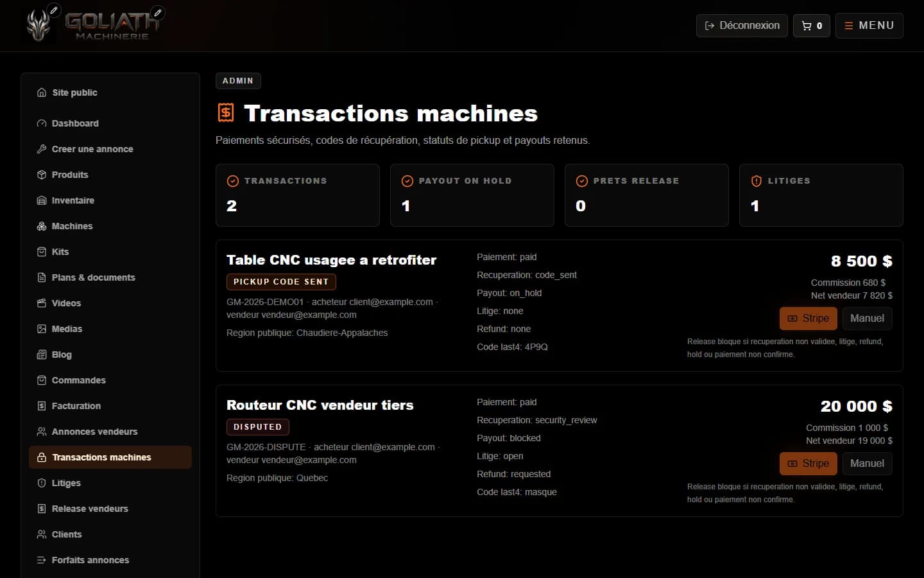
Task: Open the shopping cart showing 0 items
Action: pyautogui.click(x=812, y=26)
